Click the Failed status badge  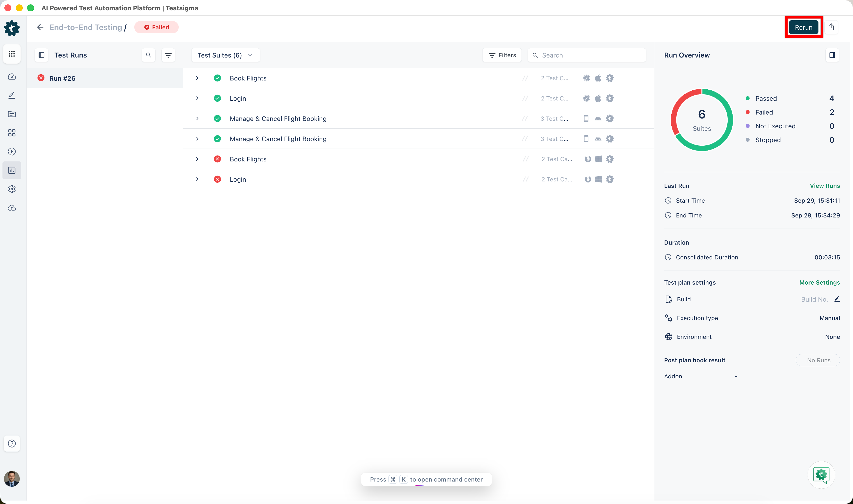[x=156, y=27]
